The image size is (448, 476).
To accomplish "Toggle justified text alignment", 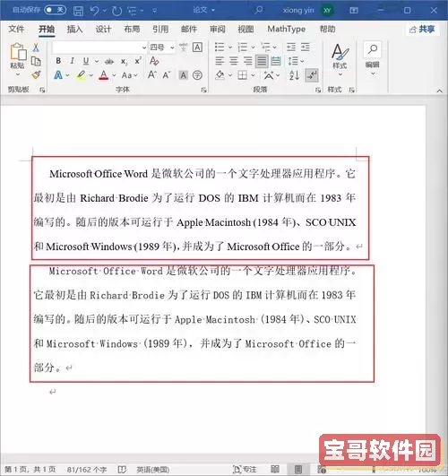I will (x=262, y=61).
